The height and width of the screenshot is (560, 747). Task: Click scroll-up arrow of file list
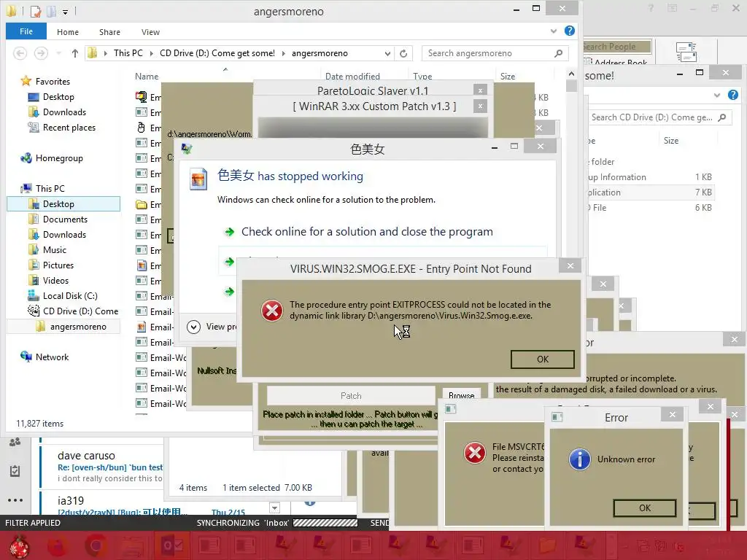click(571, 74)
